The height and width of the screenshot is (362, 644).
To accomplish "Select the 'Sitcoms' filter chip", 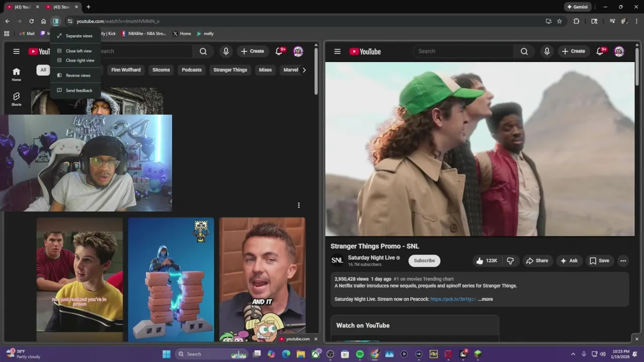I will 161,70.
